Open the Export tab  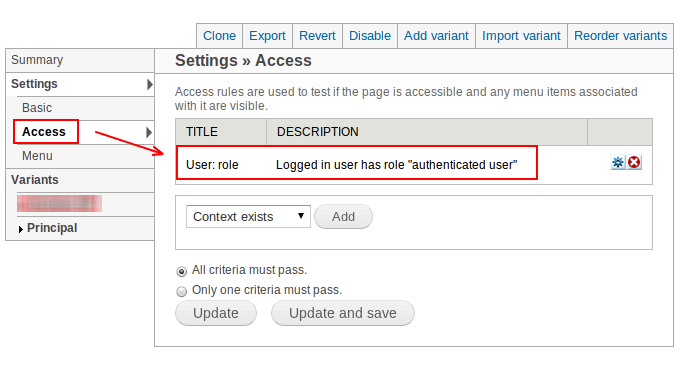point(267,36)
